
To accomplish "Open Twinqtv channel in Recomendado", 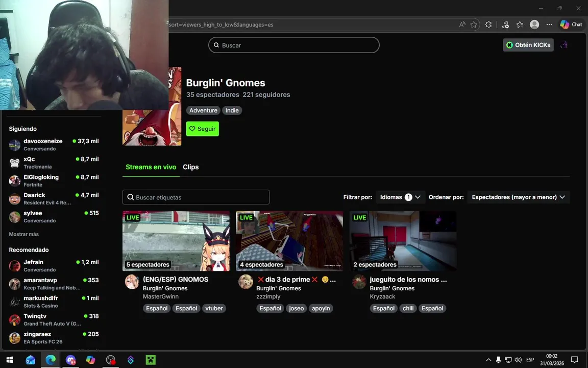I will pyautogui.click(x=54, y=319).
